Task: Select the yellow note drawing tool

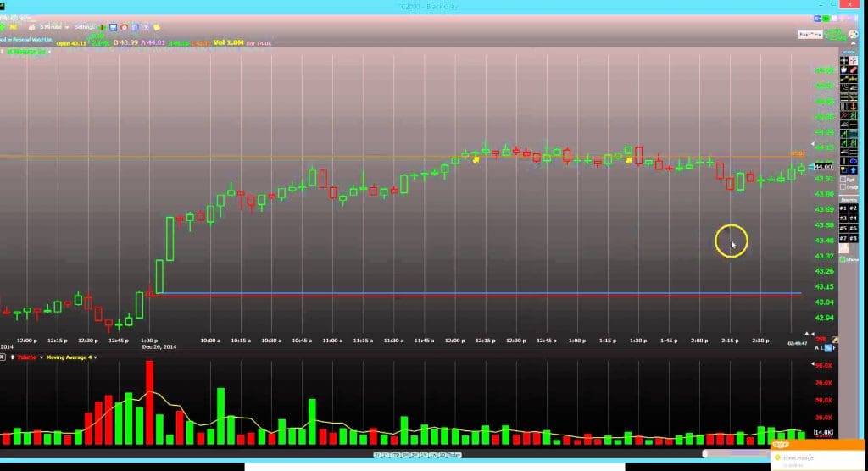Action: [844, 170]
